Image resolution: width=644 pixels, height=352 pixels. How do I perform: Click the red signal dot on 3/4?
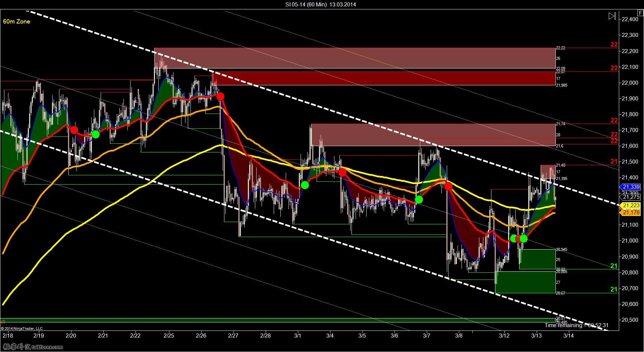pyautogui.click(x=342, y=173)
